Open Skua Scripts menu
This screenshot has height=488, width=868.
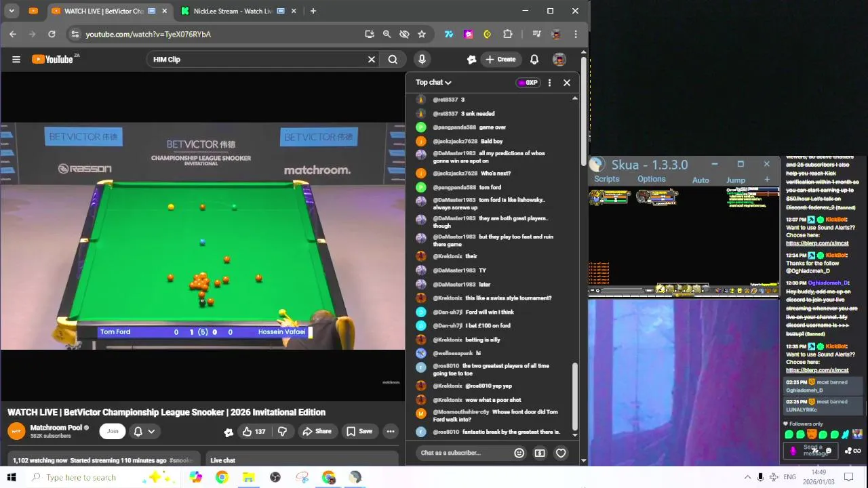coord(606,179)
